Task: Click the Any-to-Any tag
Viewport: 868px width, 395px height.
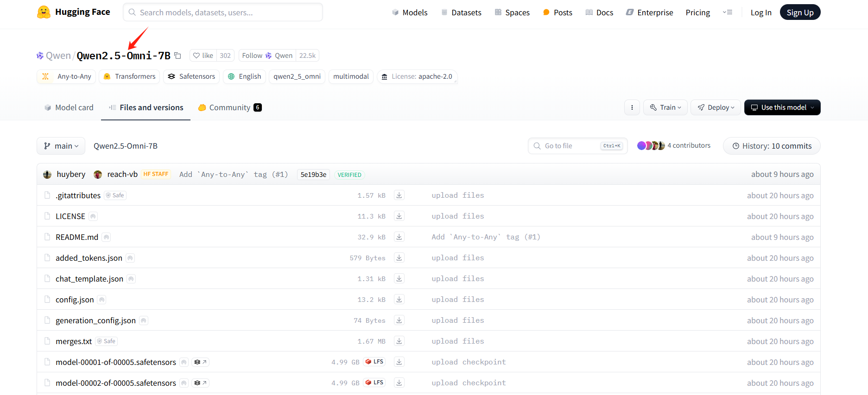Action: (66, 76)
